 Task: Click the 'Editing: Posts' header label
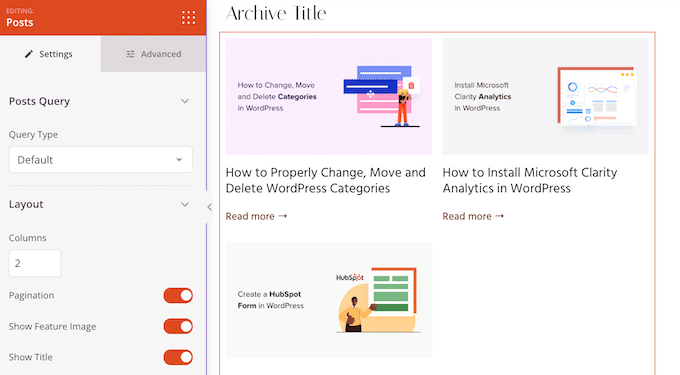click(20, 18)
